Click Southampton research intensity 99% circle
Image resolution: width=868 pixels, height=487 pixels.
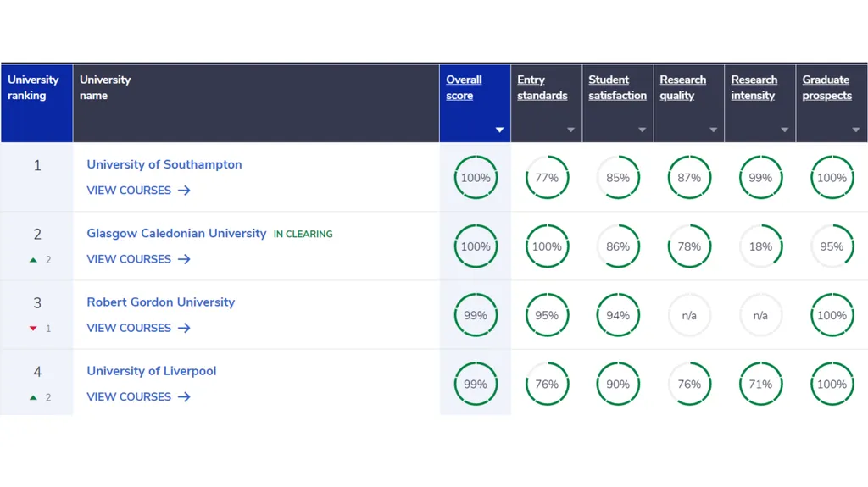coord(760,178)
